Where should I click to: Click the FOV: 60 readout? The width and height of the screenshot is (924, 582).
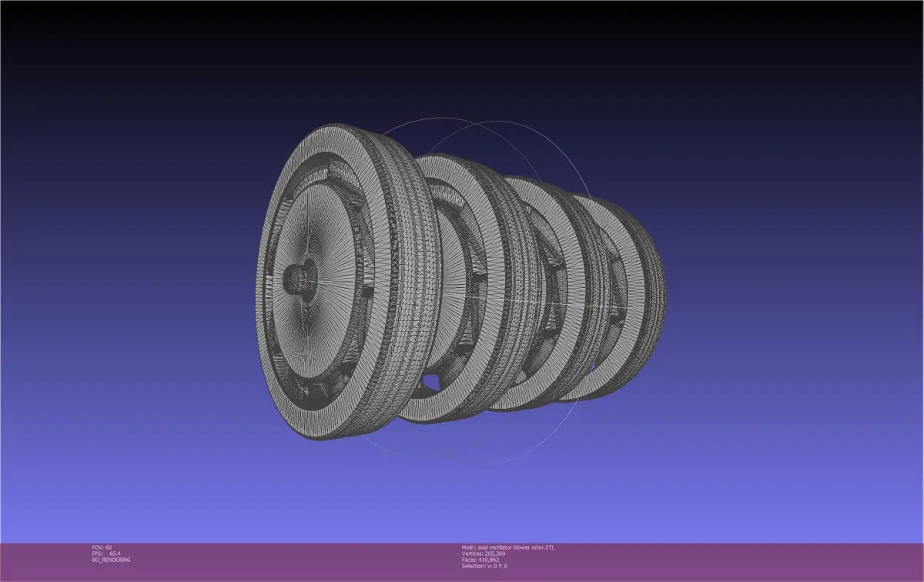102,547
